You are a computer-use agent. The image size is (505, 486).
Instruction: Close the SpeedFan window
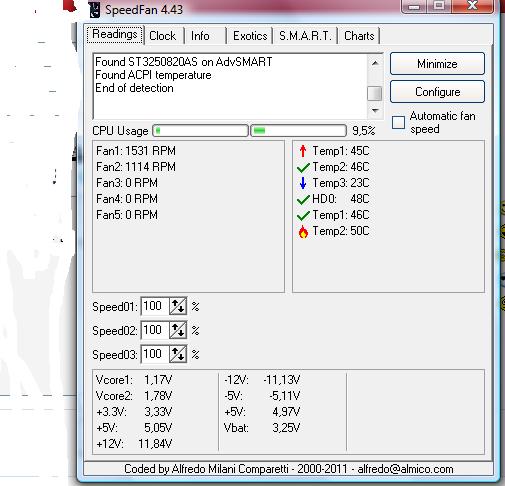(472, 6)
